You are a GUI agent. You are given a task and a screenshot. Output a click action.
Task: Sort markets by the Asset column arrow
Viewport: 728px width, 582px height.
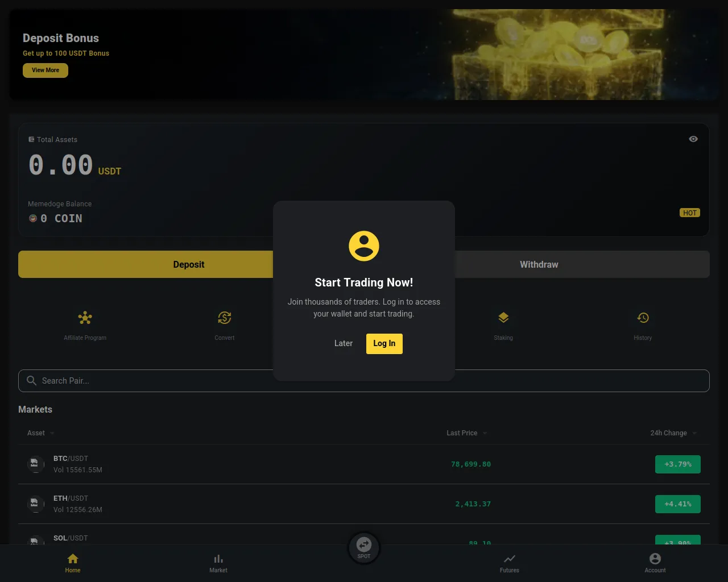(52, 433)
